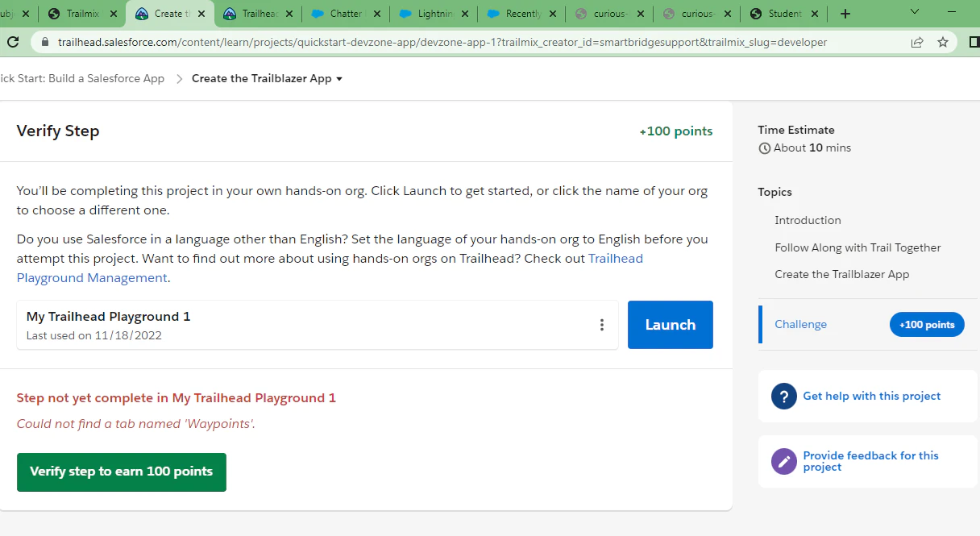Viewport: 980px width, 536px height.
Task: Jump to Create the Trailblazer App topic
Action: (x=842, y=274)
